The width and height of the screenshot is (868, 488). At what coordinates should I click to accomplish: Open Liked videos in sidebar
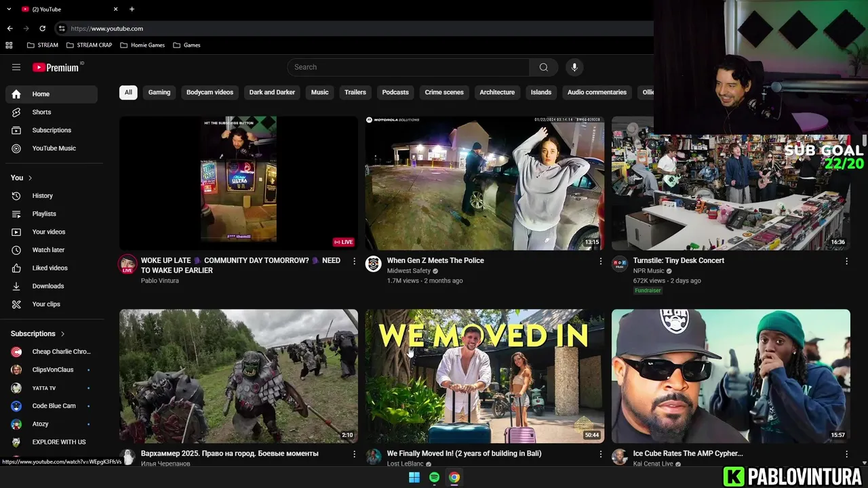pyautogui.click(x=52, y=268)
